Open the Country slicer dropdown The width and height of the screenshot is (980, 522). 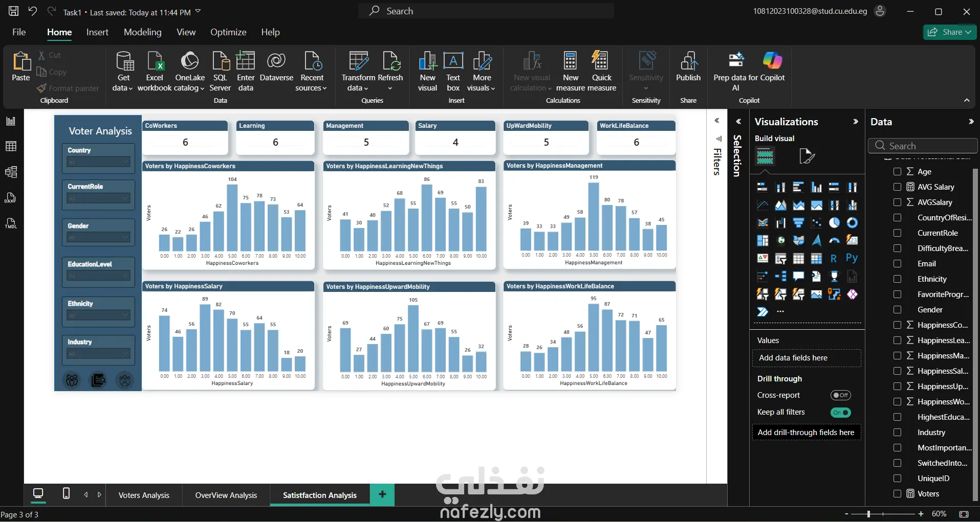click(x=98, y=162)
